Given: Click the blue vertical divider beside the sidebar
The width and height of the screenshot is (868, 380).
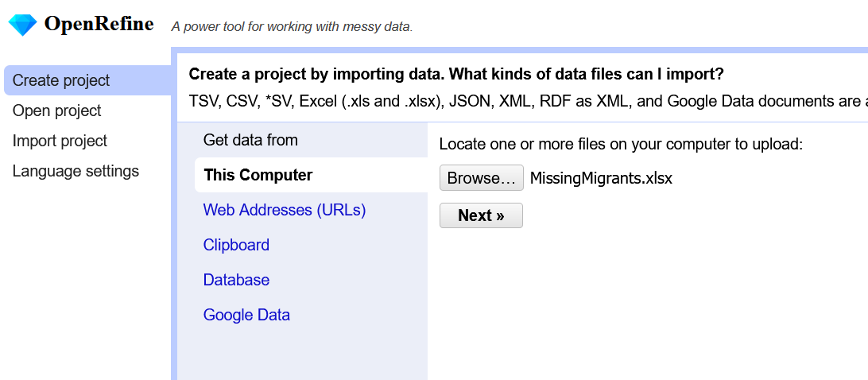Looking at the screenshot, I should [x=174, y=238].
